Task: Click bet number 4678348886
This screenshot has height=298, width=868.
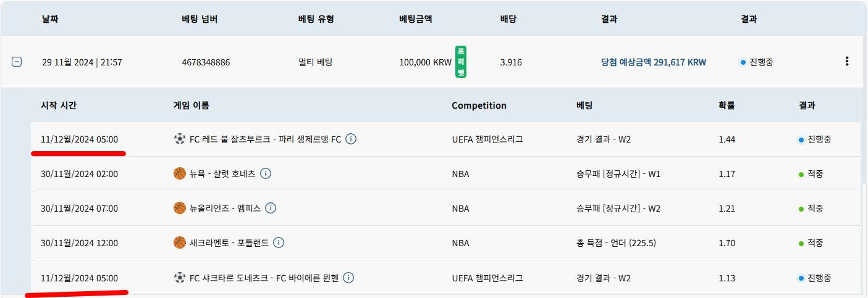Action: click(x=206, y=62)
